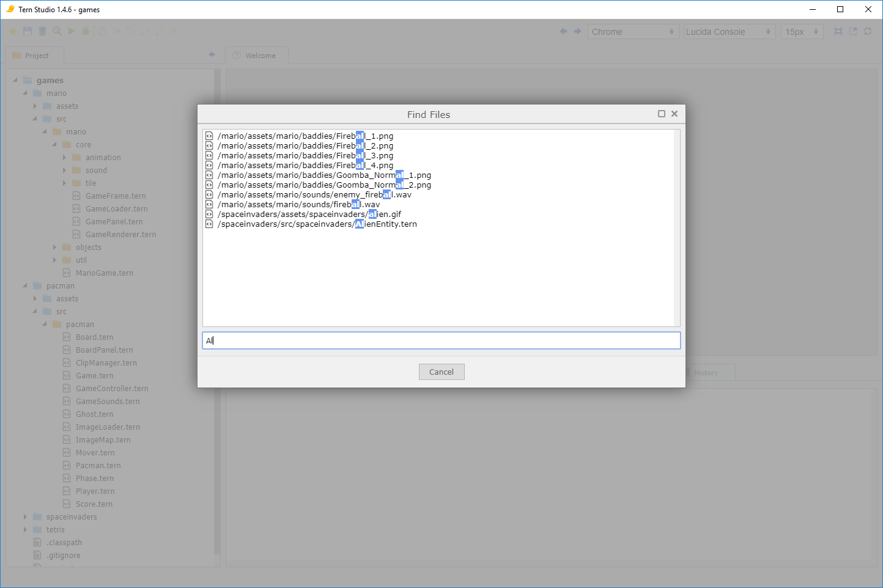Click file icon beside alien.gif result
The image size is (883, 588).
click(x=209, y=214)
